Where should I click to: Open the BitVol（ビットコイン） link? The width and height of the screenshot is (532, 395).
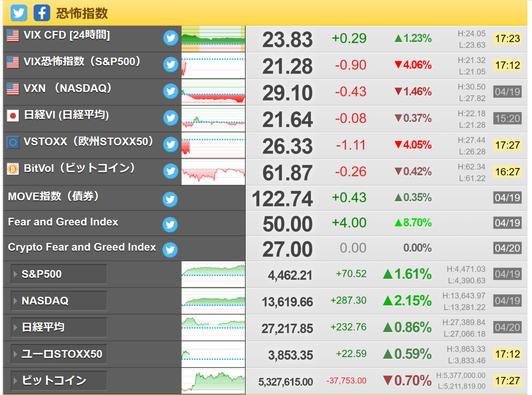pyautogui.click(x=79, y=168)
